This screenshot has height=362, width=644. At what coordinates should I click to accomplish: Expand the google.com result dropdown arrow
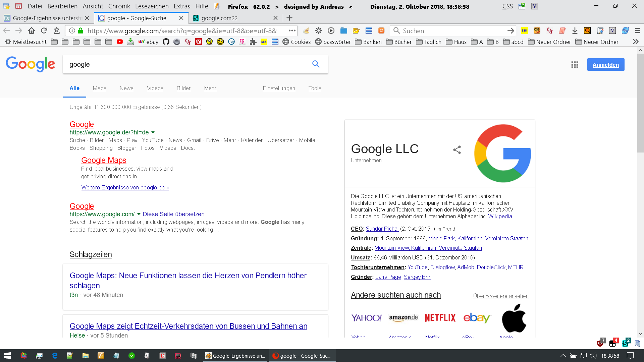(139, 214)
